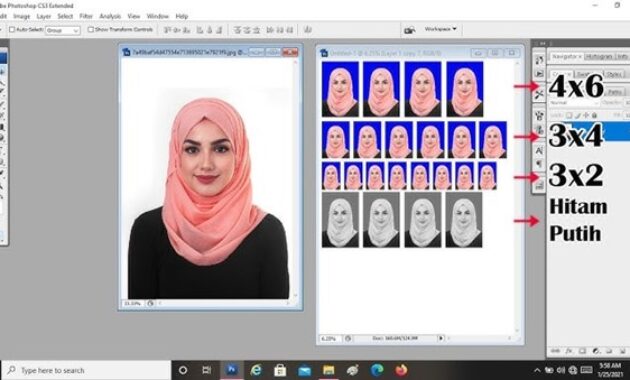Click the Auto-Align Layers icon
Image resolution: width=630 pixels, height=380 pixels.
(308, 30)
